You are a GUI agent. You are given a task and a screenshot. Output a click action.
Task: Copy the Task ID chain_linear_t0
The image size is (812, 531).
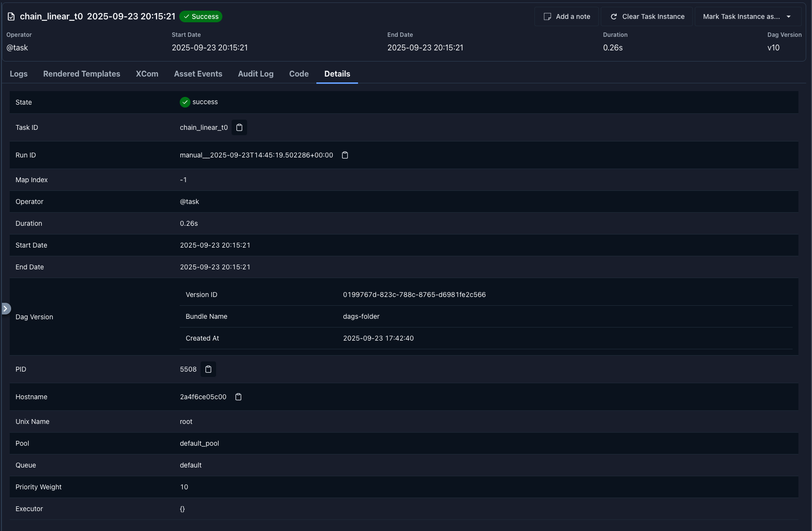pyautogui.click(x=239, y=127)
